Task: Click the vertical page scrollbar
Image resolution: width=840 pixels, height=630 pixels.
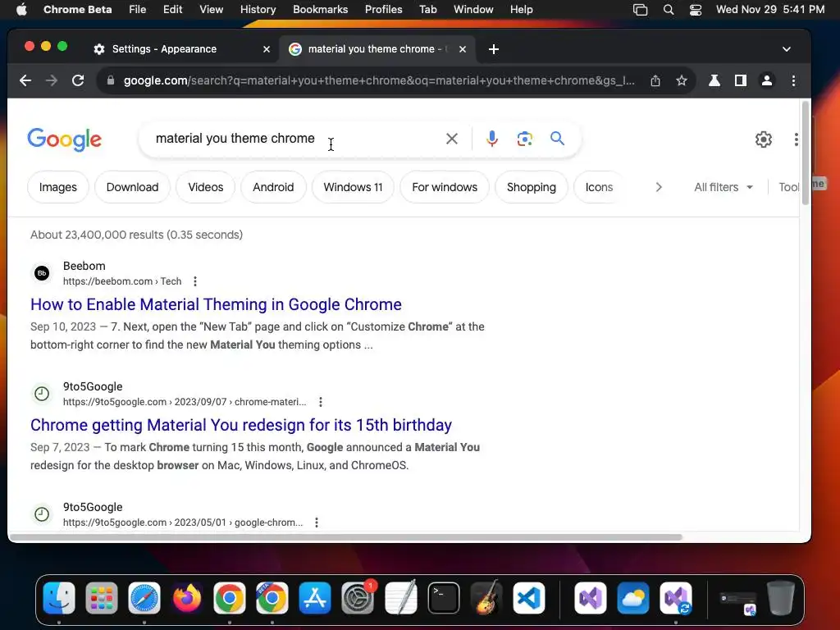Action: click(x=805, y=153)
